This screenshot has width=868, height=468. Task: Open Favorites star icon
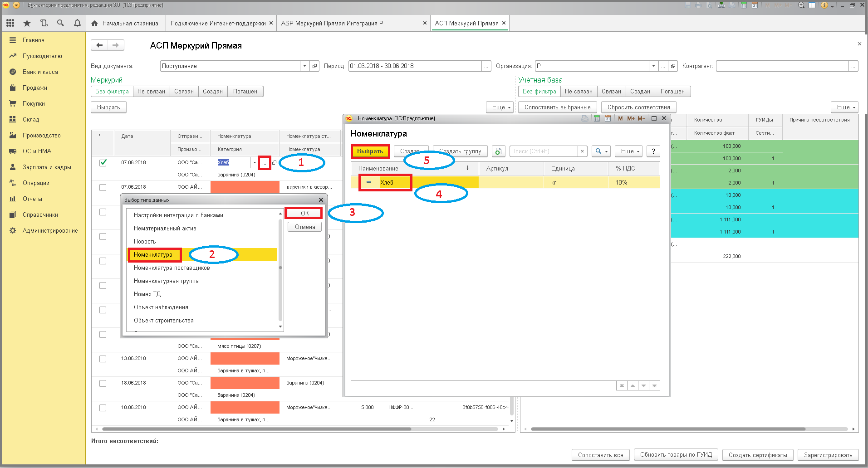[27, 23]
